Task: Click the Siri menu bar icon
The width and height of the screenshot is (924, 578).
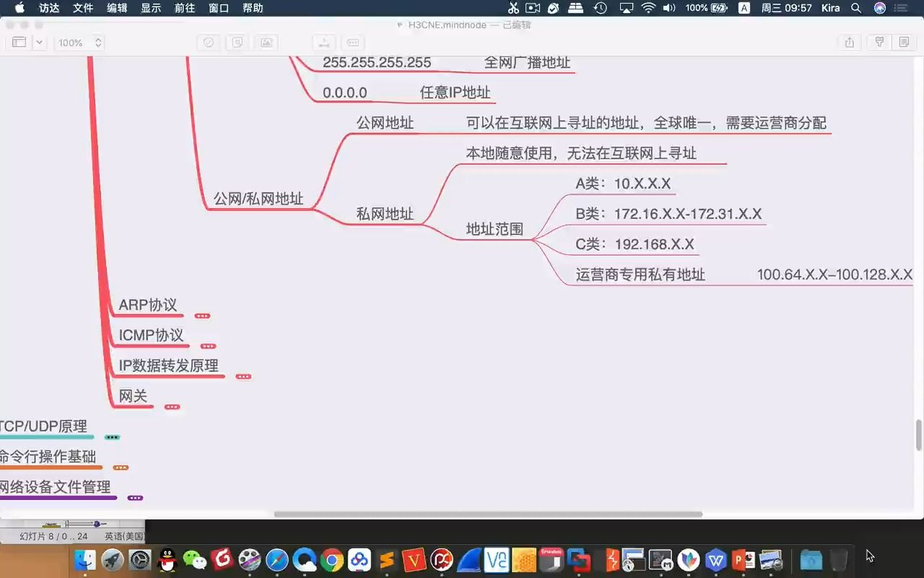Action: 880,8
